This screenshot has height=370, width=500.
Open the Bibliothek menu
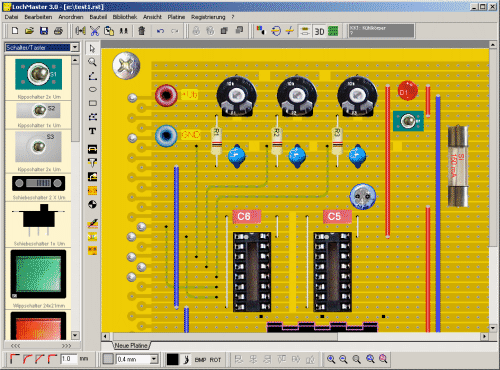pos(125,17)
